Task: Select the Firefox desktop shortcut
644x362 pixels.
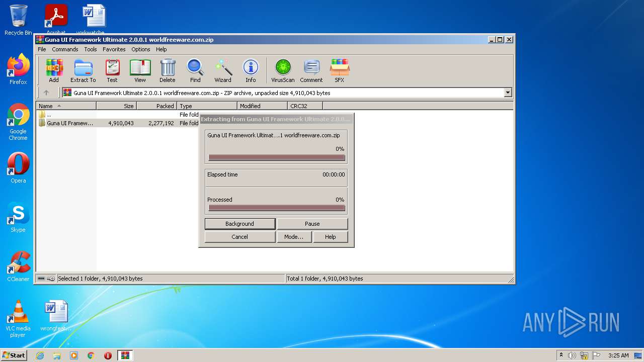Action: [x=18, y=69]
